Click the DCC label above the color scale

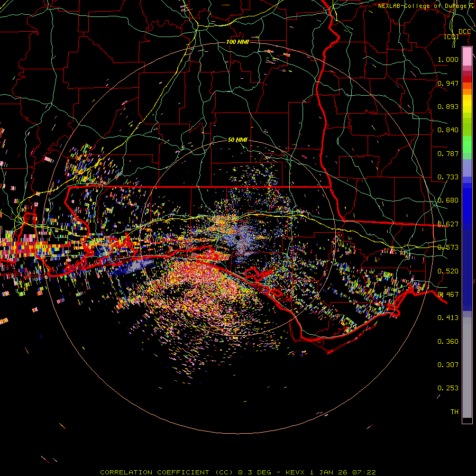click(464, 32)
